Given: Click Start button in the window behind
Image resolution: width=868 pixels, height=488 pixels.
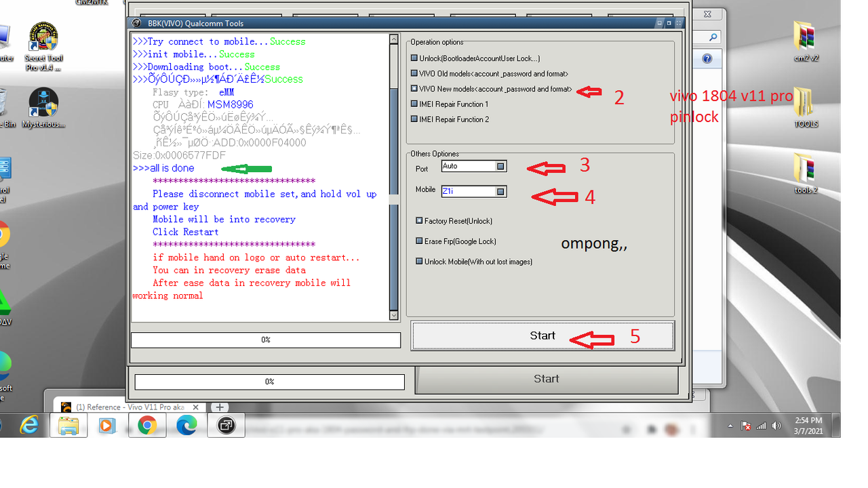Looking at the screenshot, I should coord(547,379).
